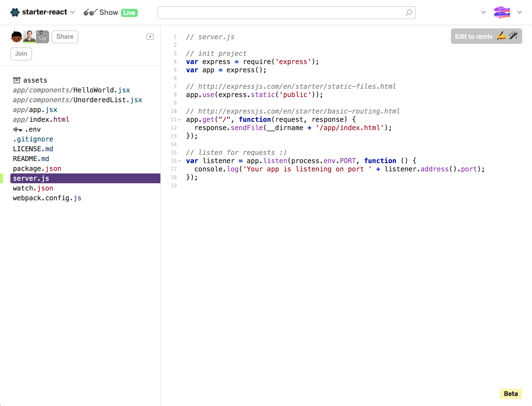The image size is (532, 406).
Task: Click the basic-routing.html comment URL
Action: click(299, 111)
